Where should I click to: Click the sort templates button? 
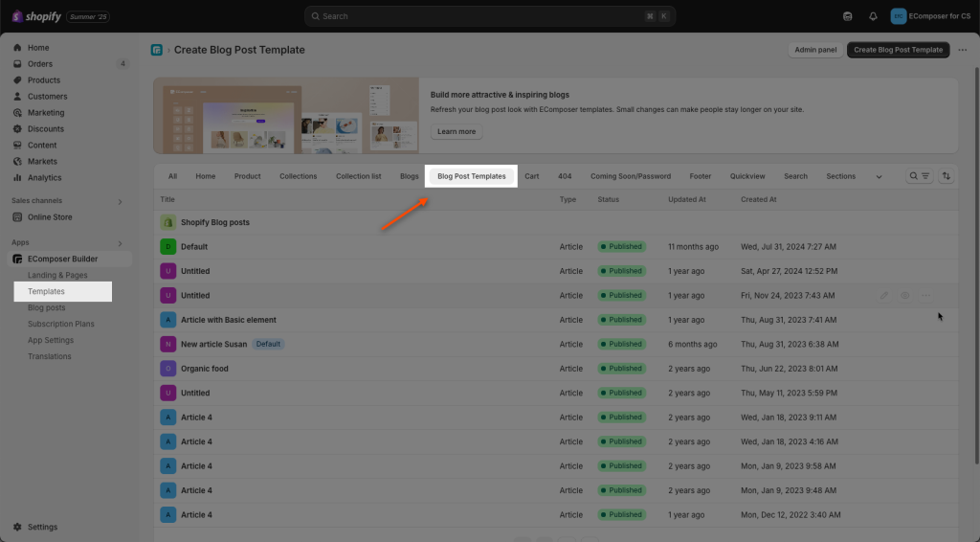[947, 176]
